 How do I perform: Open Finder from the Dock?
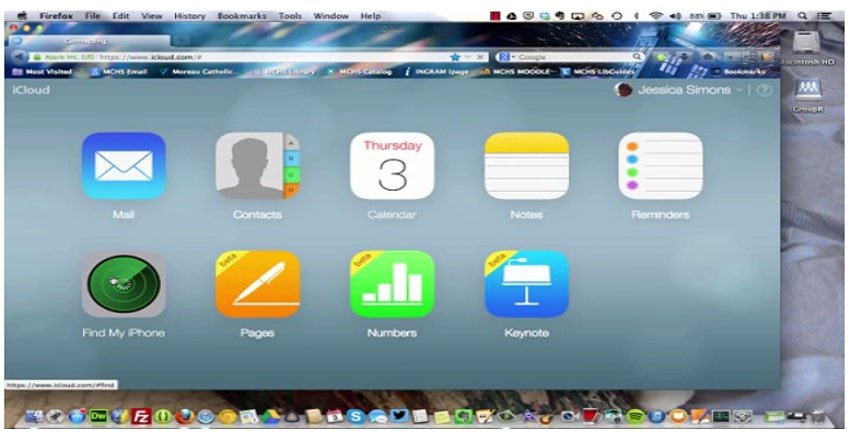34,416
